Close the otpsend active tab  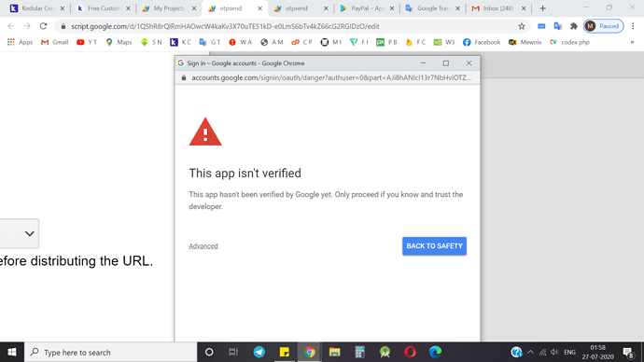[x=260, y=8]
